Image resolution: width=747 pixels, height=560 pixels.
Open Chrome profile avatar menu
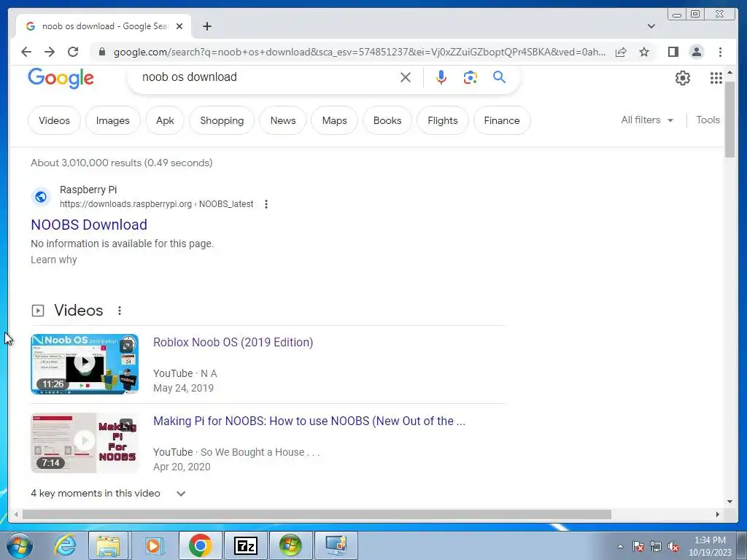697,52
